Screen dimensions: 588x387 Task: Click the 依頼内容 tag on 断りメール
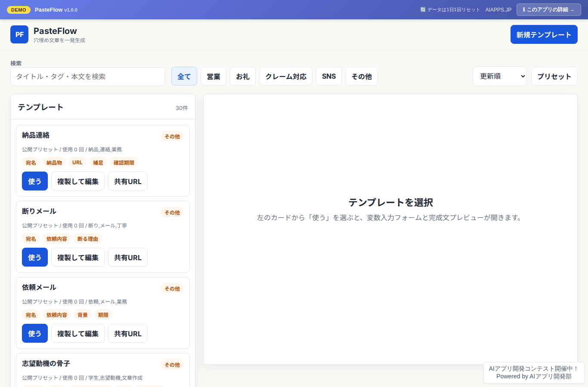tap(57, 239)
